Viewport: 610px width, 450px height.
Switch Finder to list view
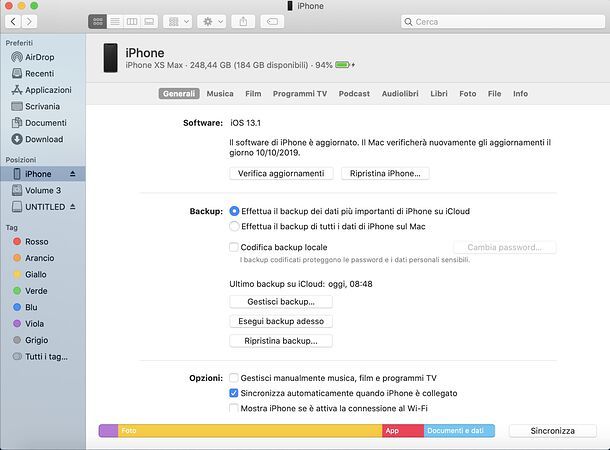(x=115, y=21)
